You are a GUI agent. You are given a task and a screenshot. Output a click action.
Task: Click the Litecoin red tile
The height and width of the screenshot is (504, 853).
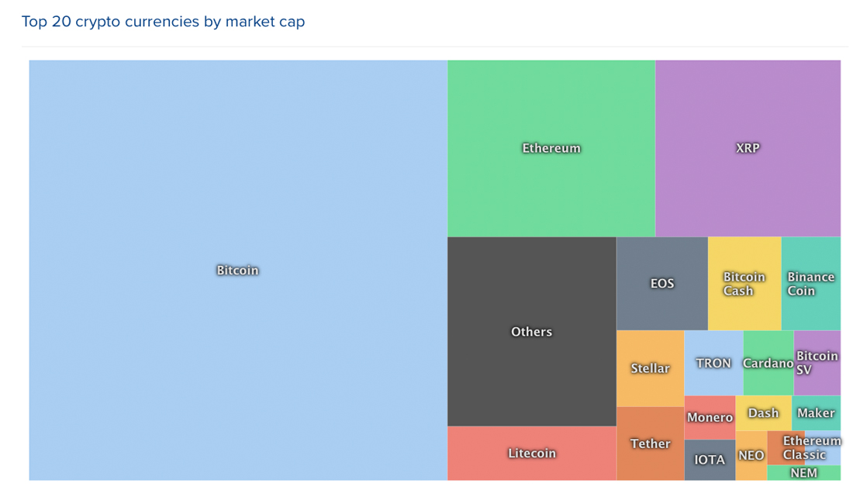[531, 453]
